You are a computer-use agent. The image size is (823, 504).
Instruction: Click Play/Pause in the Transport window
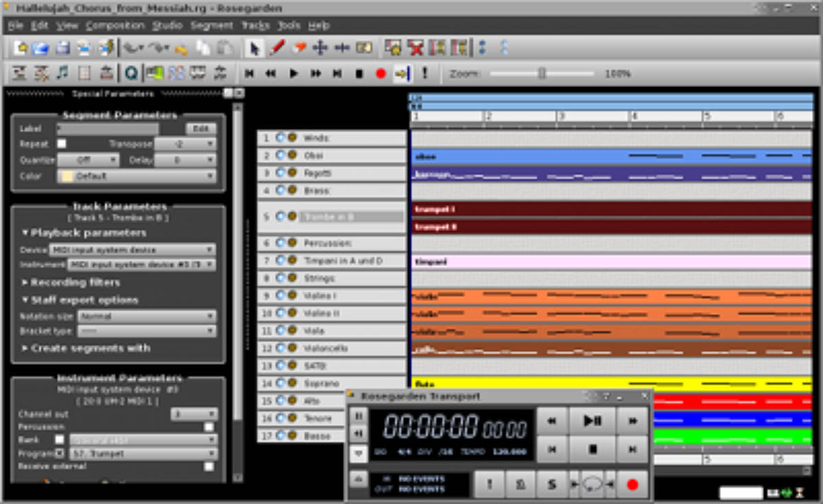point(592,421)
